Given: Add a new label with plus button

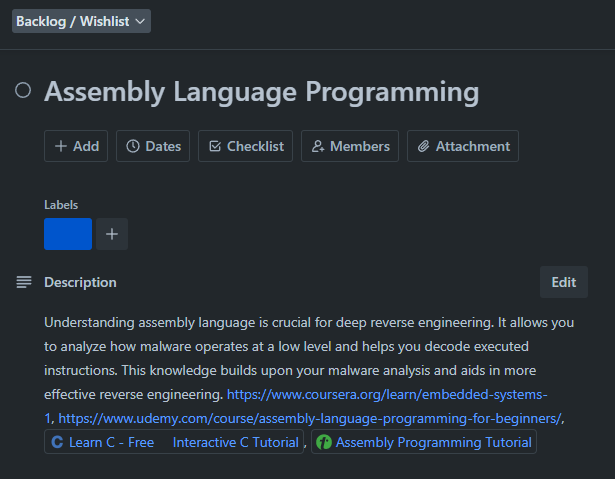Looking at the screenshot, I should point(112,234).
